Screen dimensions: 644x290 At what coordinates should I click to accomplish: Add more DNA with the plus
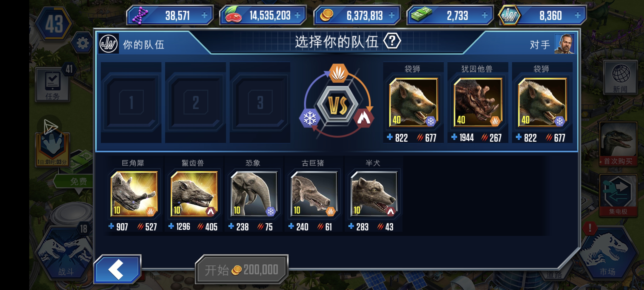[x=204, y=15]
